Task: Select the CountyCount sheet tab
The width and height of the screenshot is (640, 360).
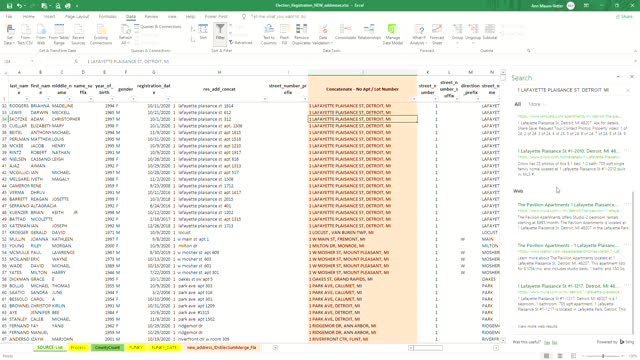Action: tap(107, 348)
